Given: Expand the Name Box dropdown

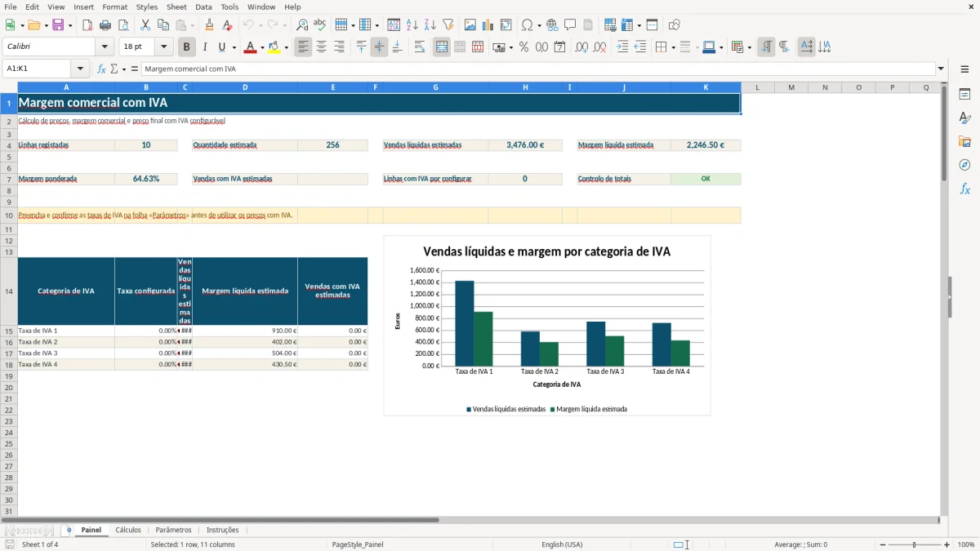Looking at the screenshot, I should click(80, 69).
